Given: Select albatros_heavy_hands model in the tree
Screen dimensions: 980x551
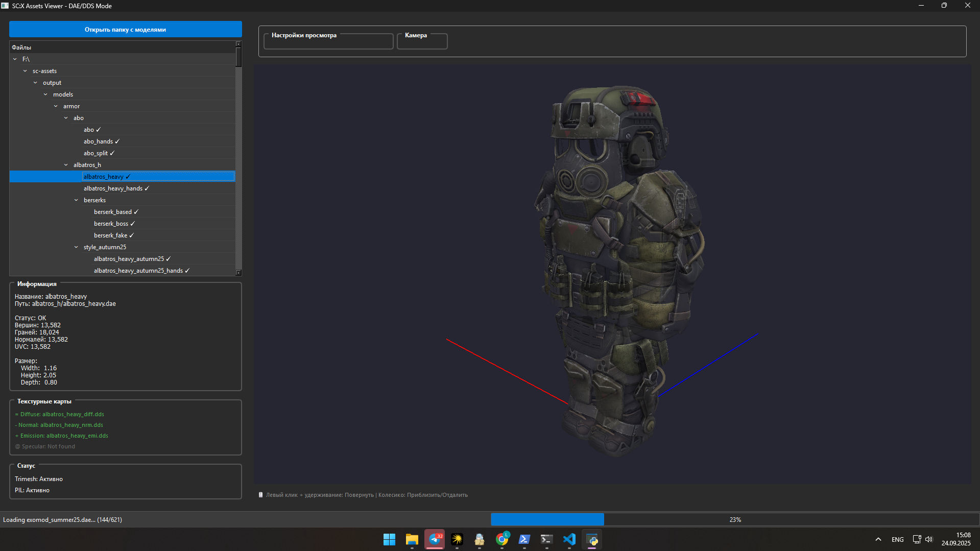Looking at the screenshot, I should pos(113,188).
